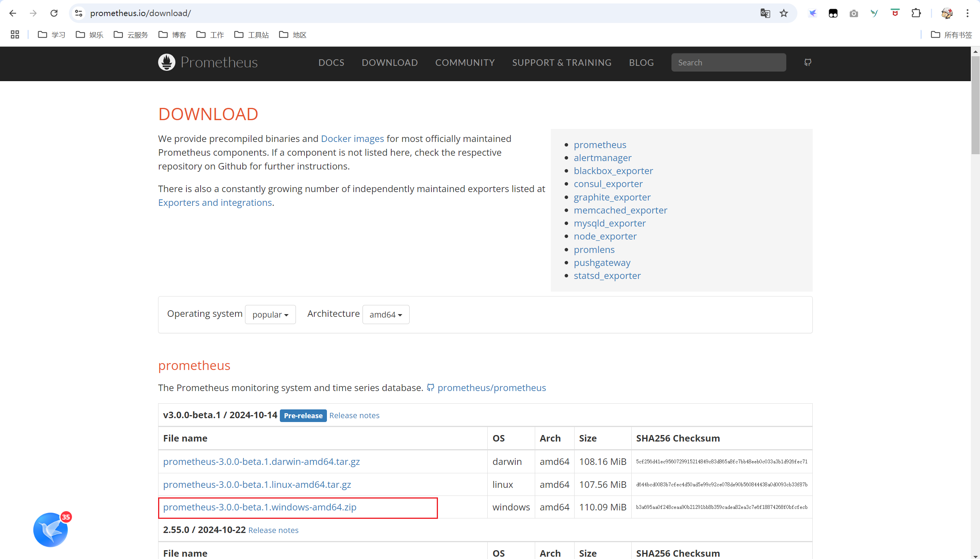The height and width of the screenshot is (559, 980).
Task: Expand the Architecture amd64 dropdown
Action: 385,315
